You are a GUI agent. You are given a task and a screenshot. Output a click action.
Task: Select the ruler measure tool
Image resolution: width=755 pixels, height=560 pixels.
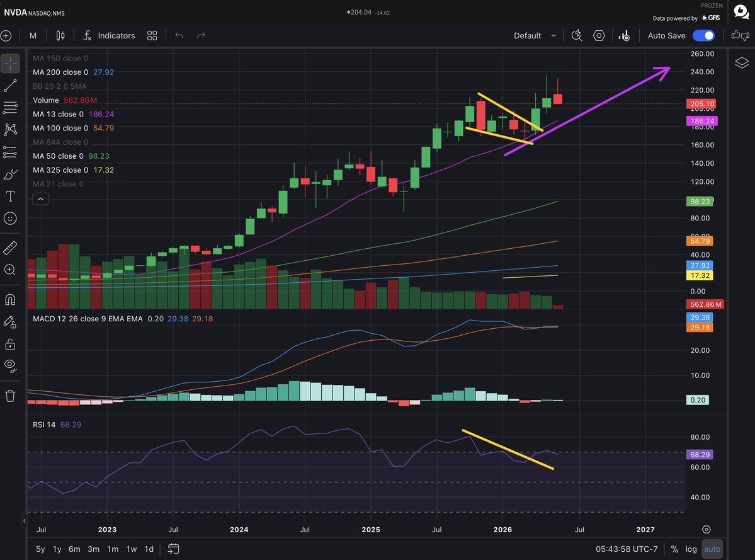tap(10, 248)
